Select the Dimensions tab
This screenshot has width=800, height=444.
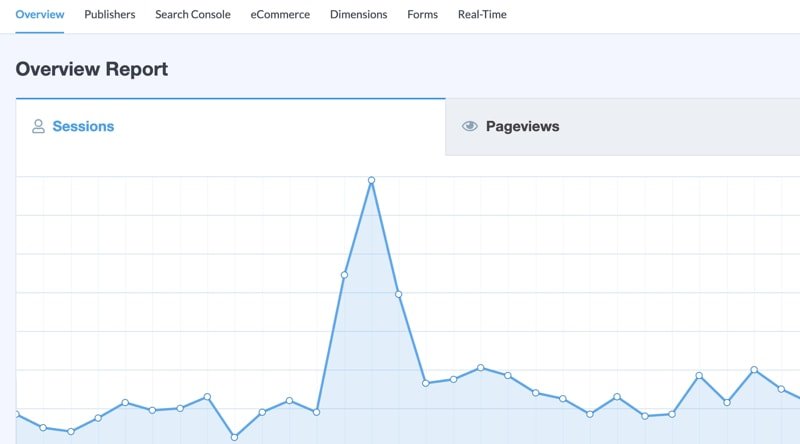(359, 14)
